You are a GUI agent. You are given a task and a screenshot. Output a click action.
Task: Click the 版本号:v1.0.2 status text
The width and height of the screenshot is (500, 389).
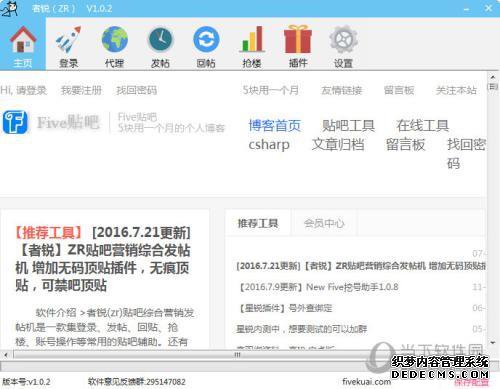point(26,382)
